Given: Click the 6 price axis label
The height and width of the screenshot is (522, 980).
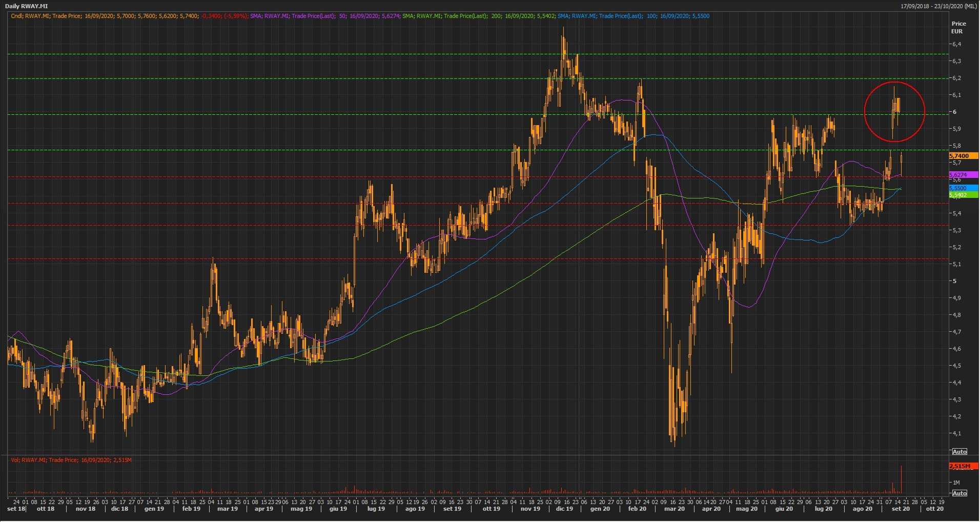Looking at the screenshot, I should 954,112.
